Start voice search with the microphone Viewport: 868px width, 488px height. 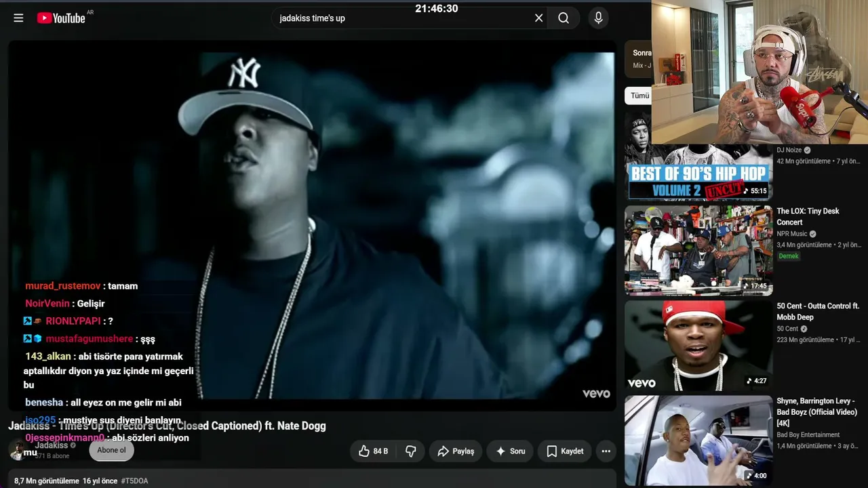point(598,18)
